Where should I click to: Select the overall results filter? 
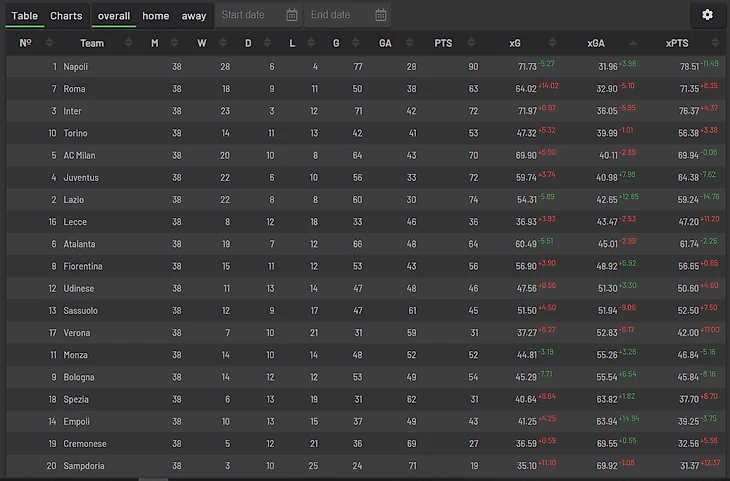(114, 16)
